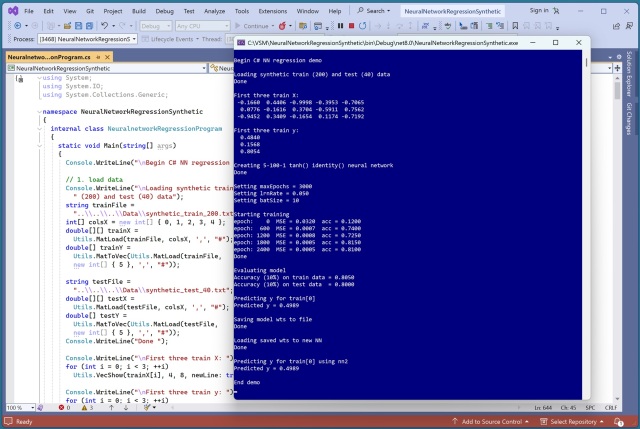Image resolution: width=640 pixels, height=429 pixels.
Task: Expand the Lifecycle Events dropdown
Action: [x=198, y=39]
